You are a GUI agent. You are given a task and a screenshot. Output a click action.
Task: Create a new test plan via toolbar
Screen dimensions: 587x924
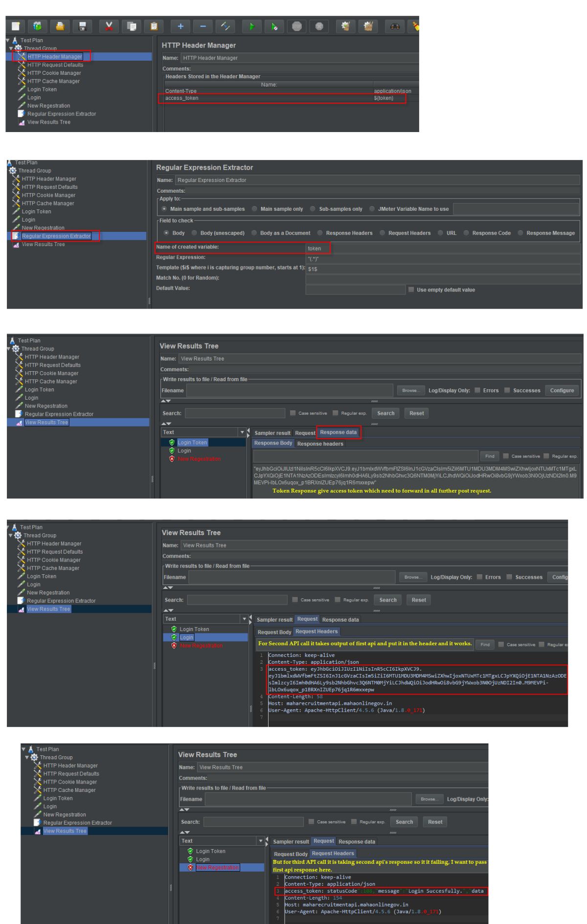point(15,26)
